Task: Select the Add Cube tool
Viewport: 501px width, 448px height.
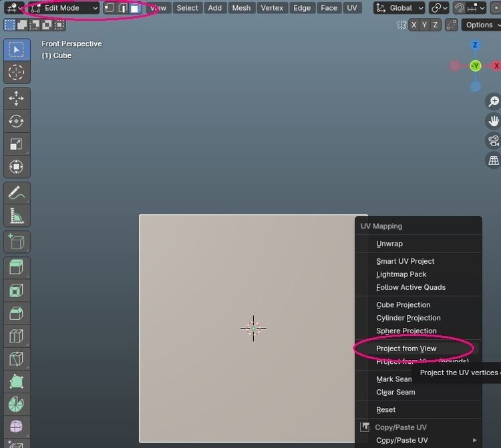Action: (17, 242)
